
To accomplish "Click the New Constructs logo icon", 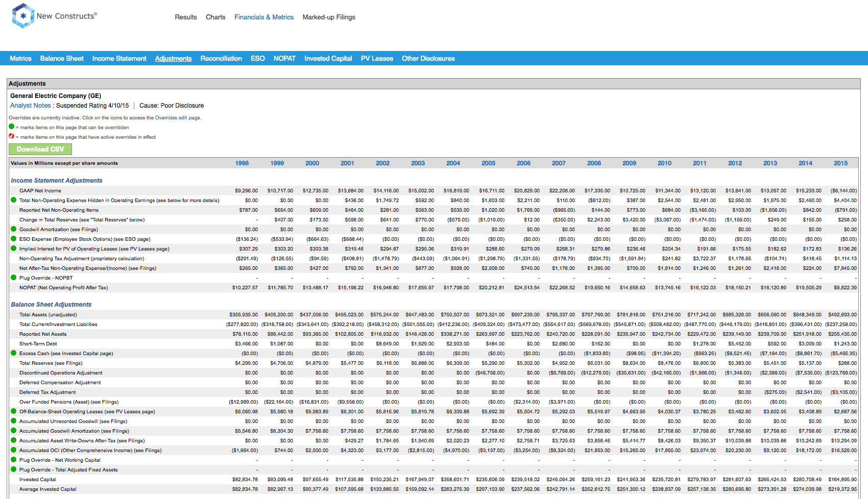I will (x=23, y=16).
